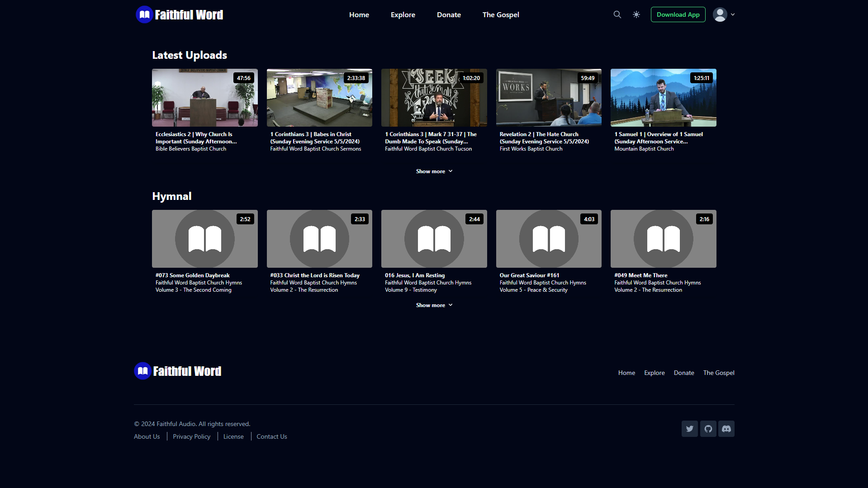Open Revelation 2 The Hate Church thumbnail

[x=549, y=98]
